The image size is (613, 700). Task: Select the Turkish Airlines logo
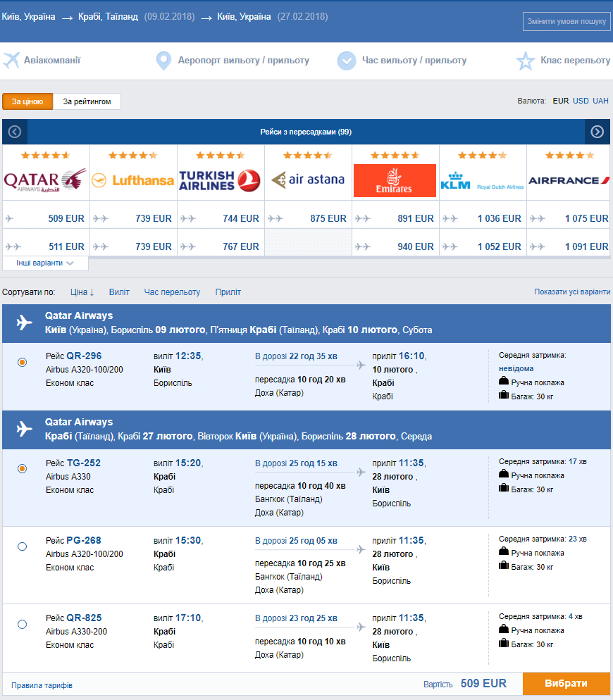point(221,180)
